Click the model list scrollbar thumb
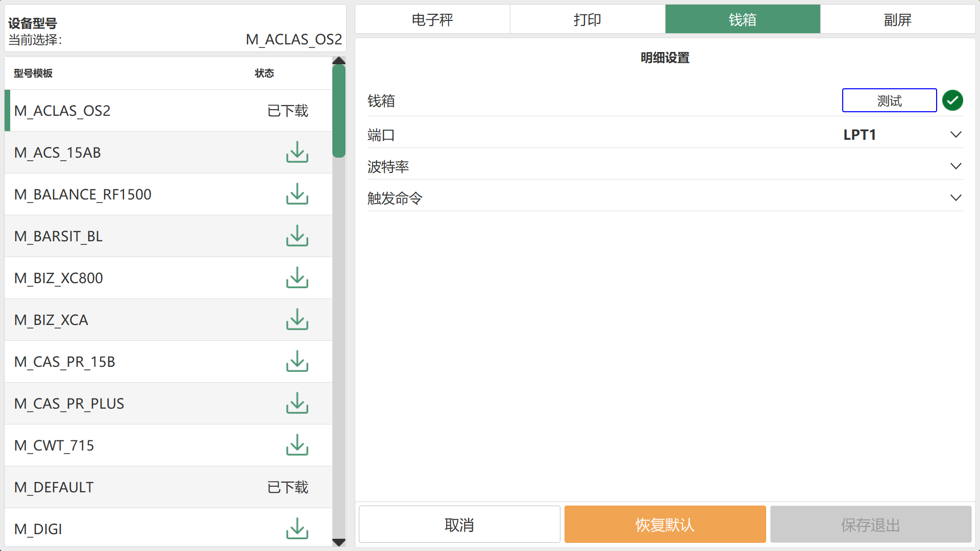 (x=339, y=111)
